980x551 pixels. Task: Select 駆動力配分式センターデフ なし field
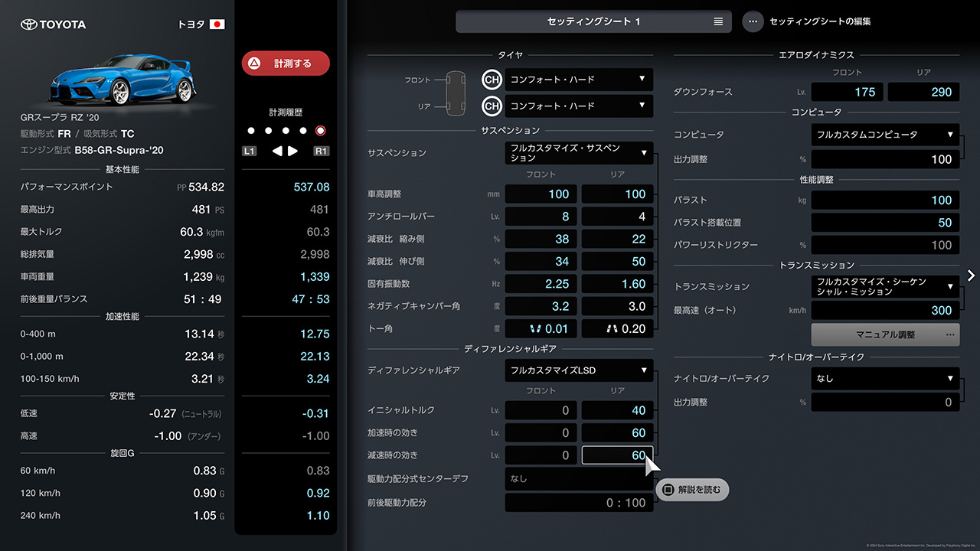(579, 478)
